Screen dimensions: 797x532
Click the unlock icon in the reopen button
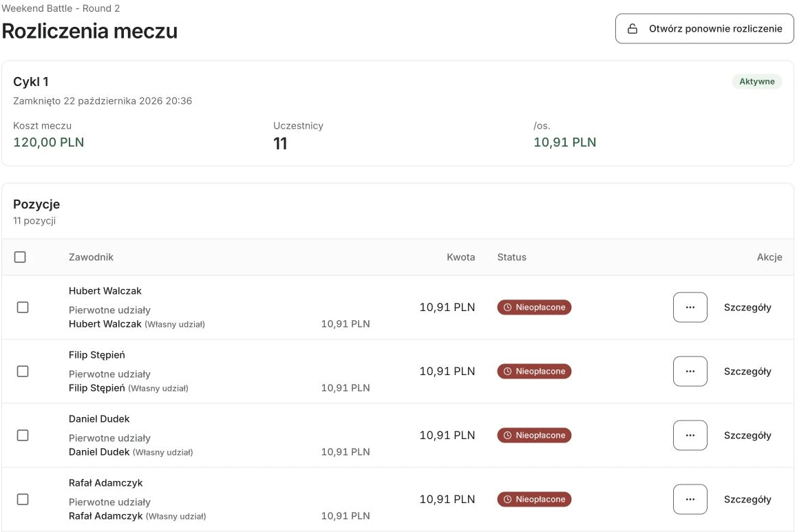(633, 28)
